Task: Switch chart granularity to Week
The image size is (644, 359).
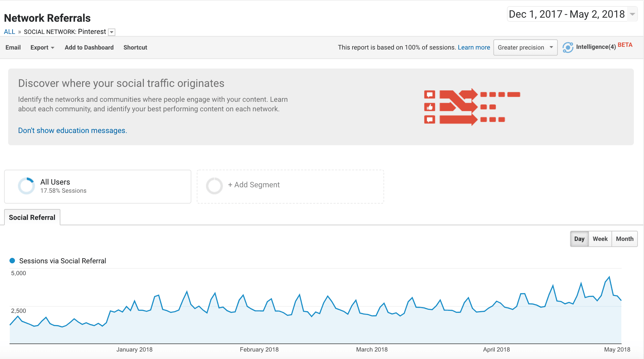Action: click(x=600, y=239)
